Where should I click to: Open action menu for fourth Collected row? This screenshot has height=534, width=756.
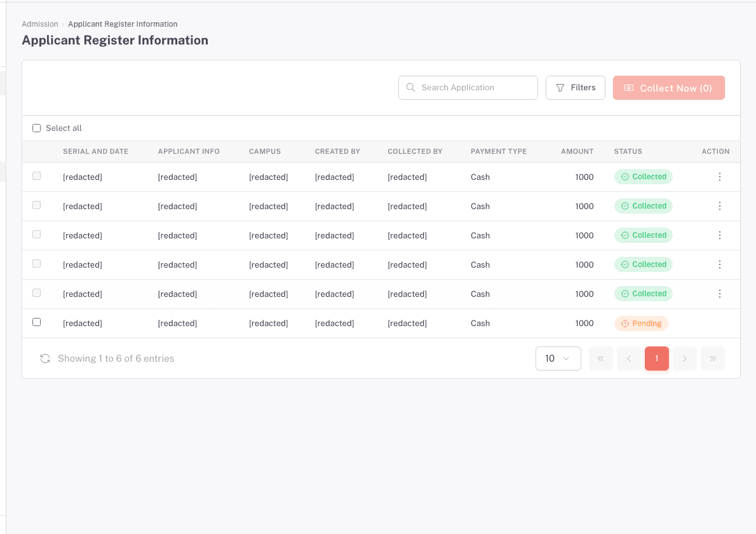[x=719, y=264]
